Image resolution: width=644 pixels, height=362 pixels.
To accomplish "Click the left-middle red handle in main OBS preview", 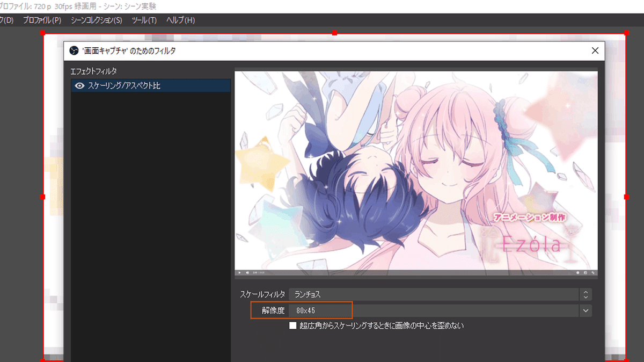I will [43, 197].
